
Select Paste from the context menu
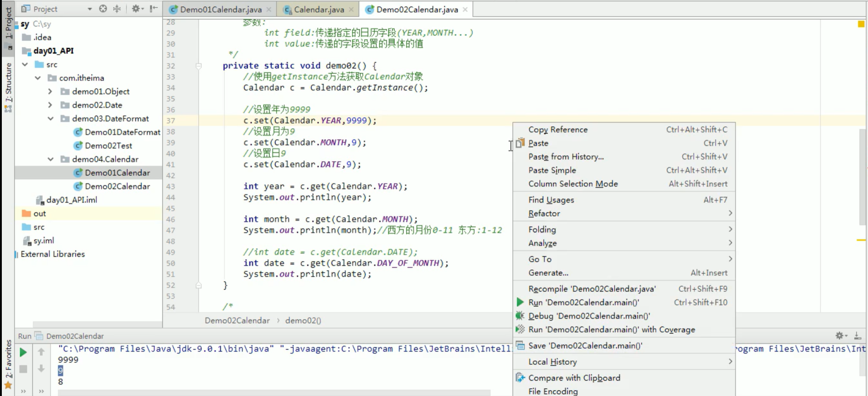pos(538,143)
